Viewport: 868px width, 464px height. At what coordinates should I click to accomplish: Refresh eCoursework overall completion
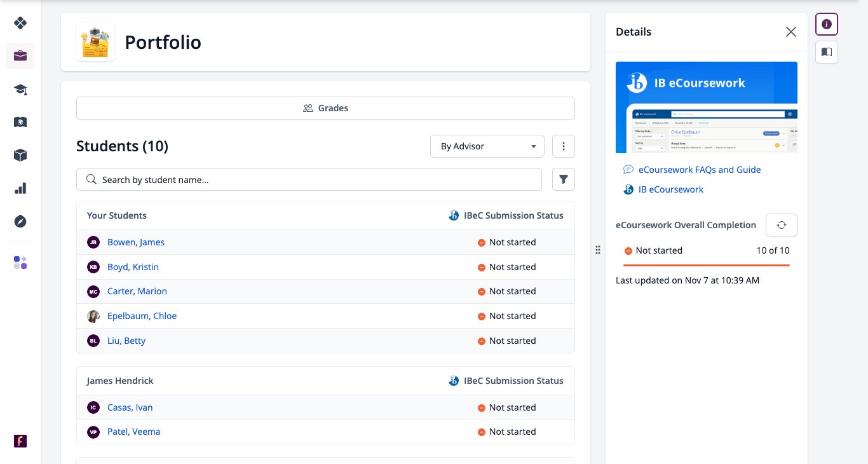[x=782, y=225]
